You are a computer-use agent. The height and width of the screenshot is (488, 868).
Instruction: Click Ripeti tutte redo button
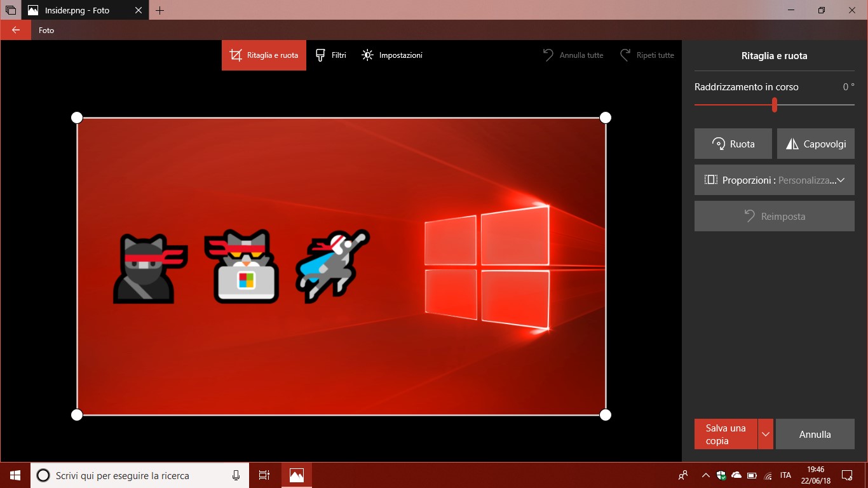click(x=647, y=55)
